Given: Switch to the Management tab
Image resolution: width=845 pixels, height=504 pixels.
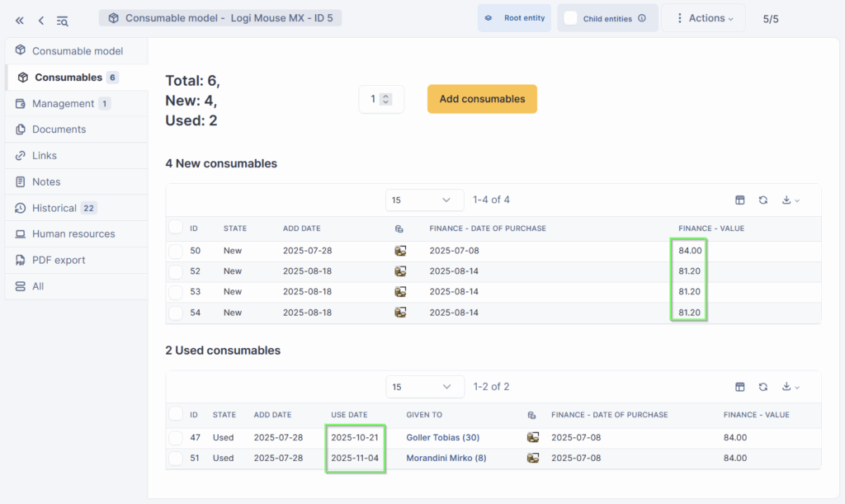Looking at the screenshot, I should tap(63, 104).
